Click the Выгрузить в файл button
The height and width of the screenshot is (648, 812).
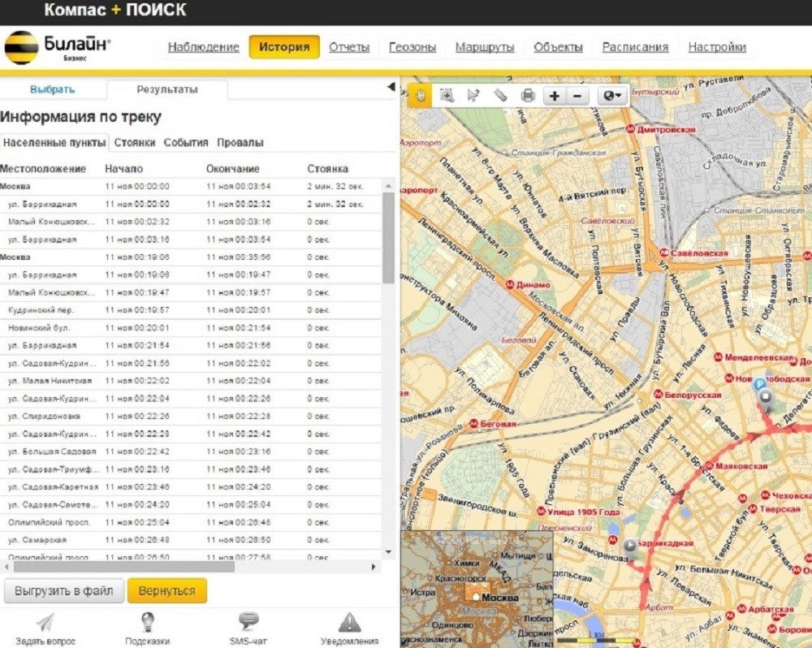(63, 591)
